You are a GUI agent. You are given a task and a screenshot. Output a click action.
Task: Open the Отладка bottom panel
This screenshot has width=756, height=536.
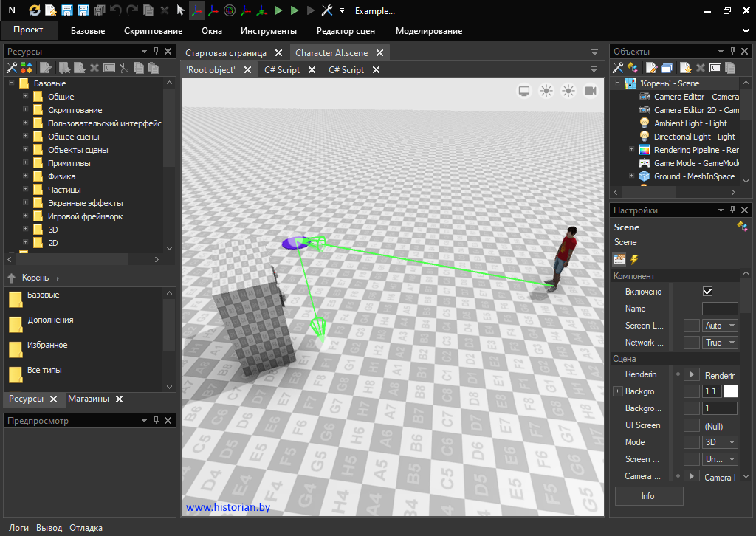[x=86, y=528]
